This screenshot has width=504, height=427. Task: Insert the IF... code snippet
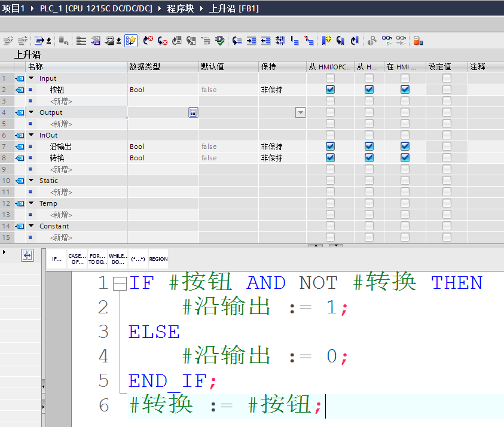(x=57, y=259)
